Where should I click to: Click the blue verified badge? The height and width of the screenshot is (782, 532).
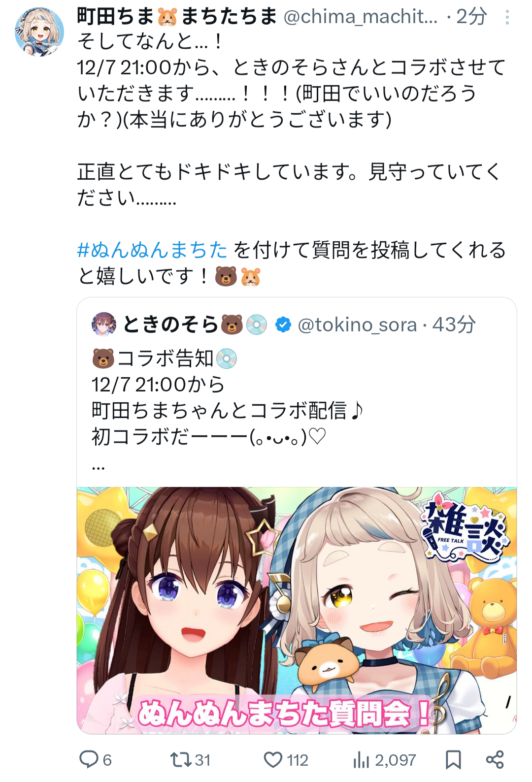[283, 325]
